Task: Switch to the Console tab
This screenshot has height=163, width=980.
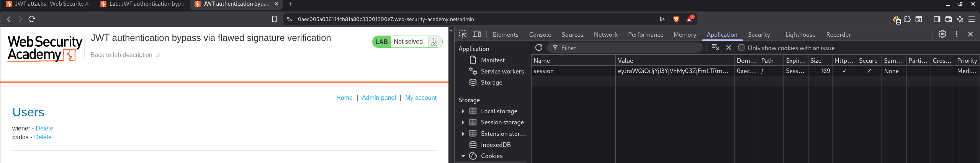Action: pos(540,34)
